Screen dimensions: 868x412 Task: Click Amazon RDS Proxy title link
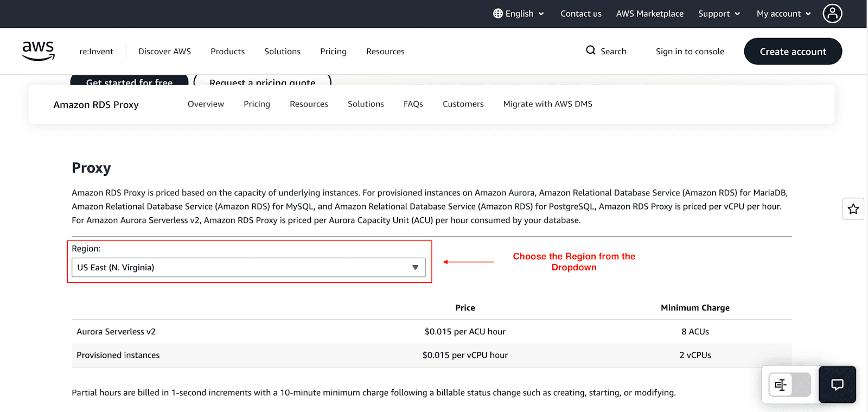(96, 105)
